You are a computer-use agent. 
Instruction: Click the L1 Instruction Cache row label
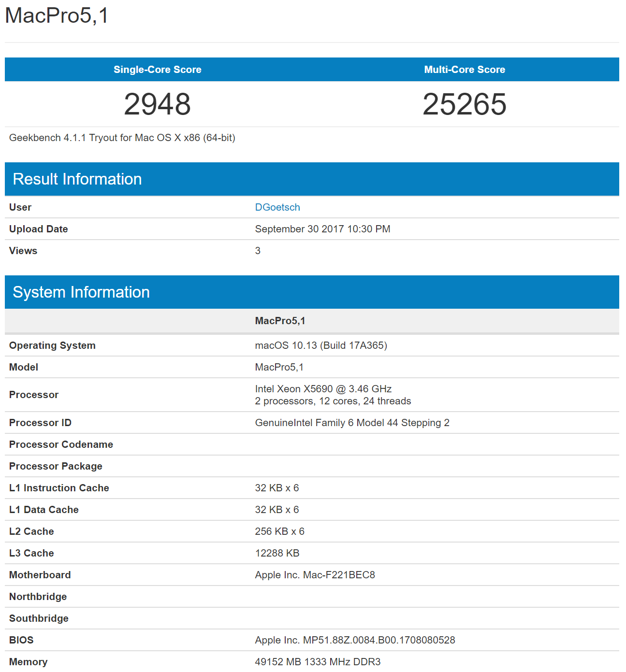click(x=59, y=488)
